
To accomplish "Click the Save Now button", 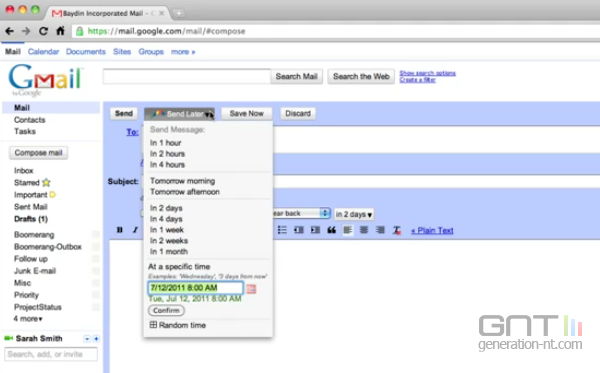I will pos(246,114).
